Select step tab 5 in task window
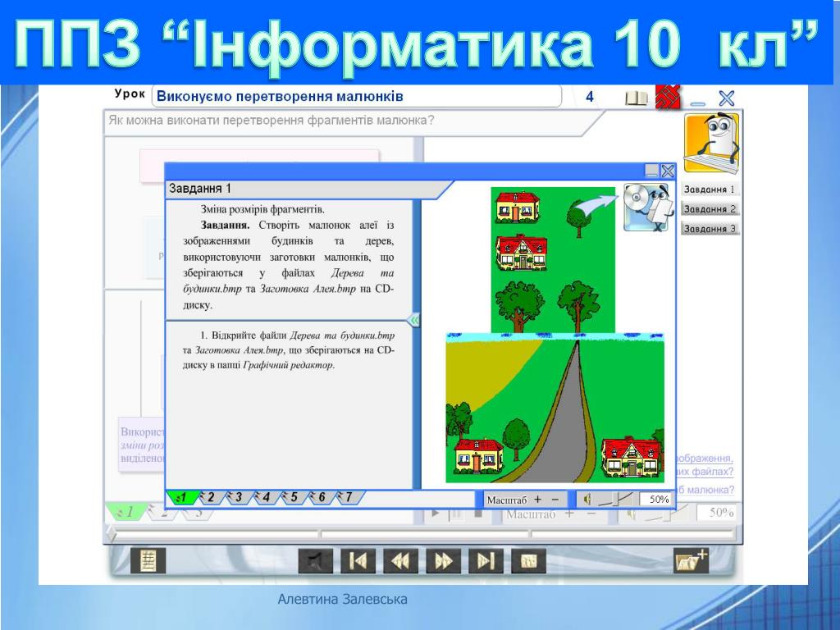The width and height of the screenshot is (840, 630). (x=294, y=498)
